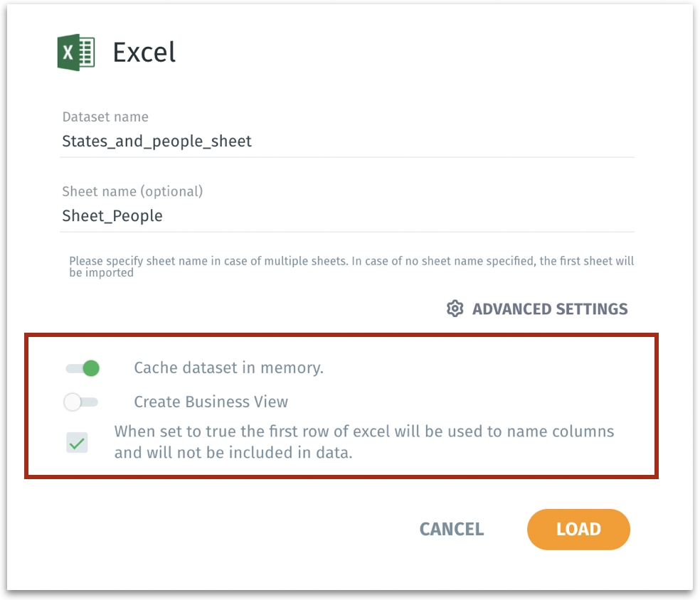The height and width of the screenshot is (600, 700).
Task: Click the 'Cache dataset in memory.' label
Action: pyautogui.click(x=228, y=368)
